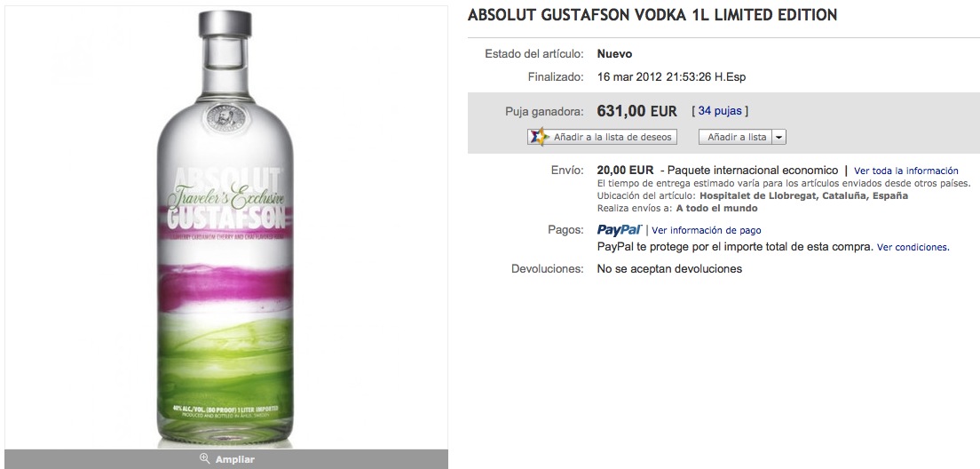Click the winning bid price 631,00 EUR

(x=636, y=111)
